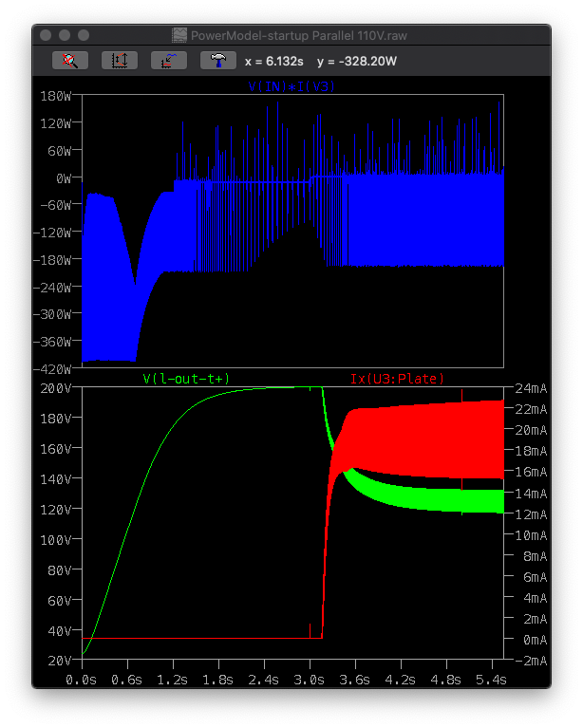Click the 3.0s label on time axis
Image resolution: width=583 pixels, height=728 pixels.
point(309,680)
